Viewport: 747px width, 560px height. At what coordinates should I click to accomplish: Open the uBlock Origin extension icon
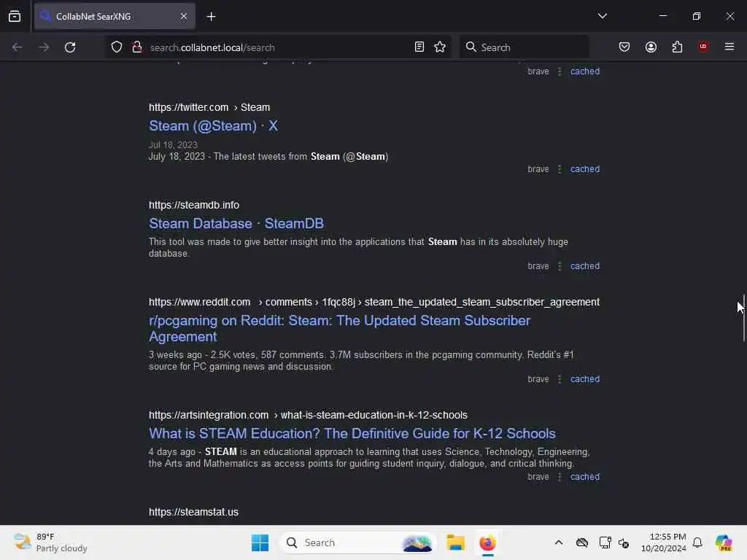pos(703,47)
